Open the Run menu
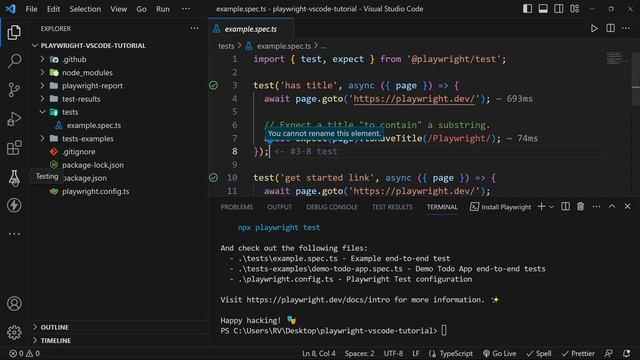 (x=162, y=9)
